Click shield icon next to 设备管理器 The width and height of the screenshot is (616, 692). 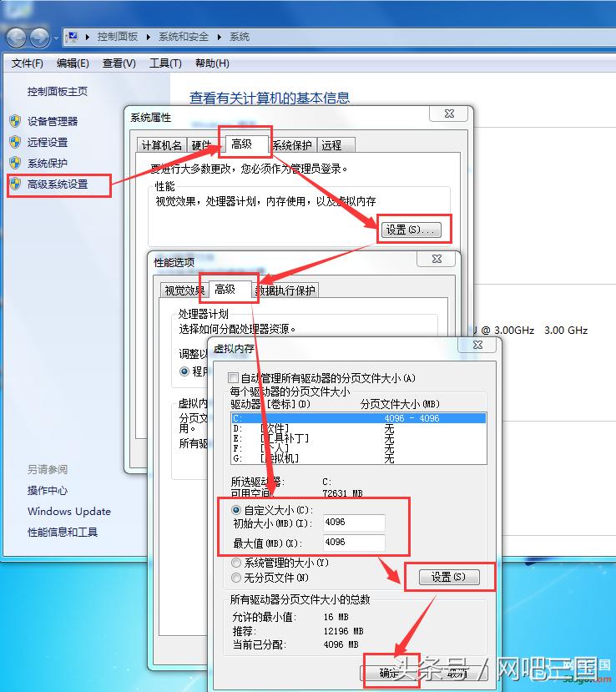coord(16,121)
